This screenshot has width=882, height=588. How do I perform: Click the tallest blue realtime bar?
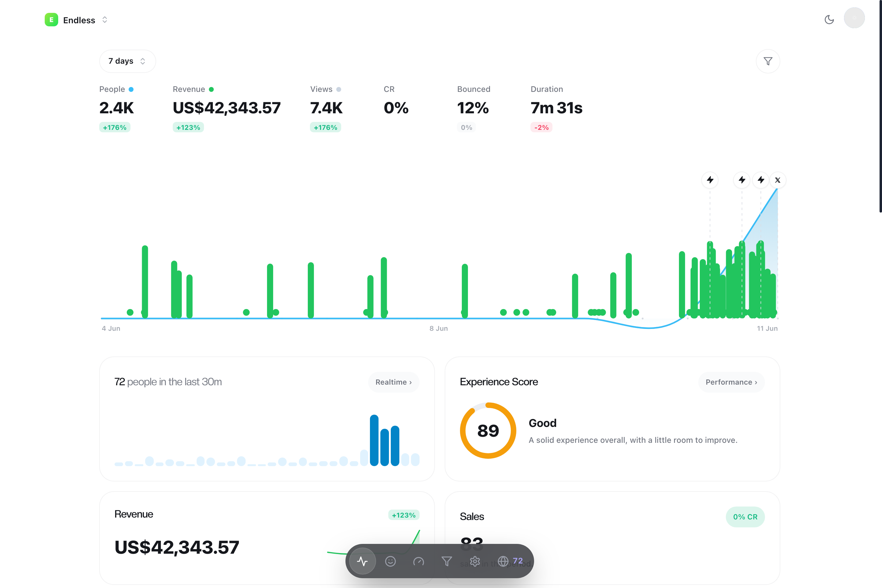[374, 440]
